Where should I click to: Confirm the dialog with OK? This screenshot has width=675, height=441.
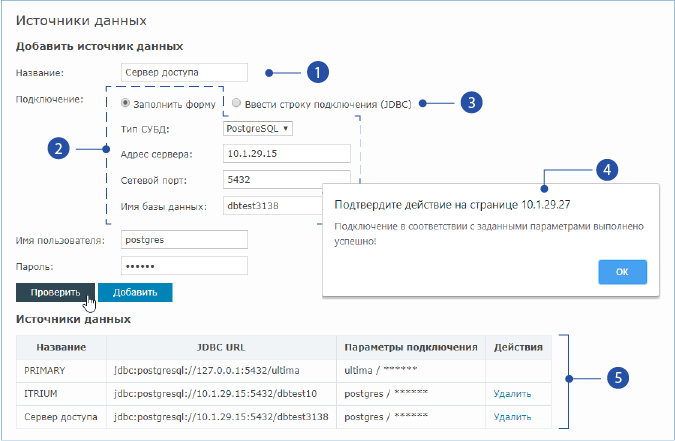(x=622, y=272)
